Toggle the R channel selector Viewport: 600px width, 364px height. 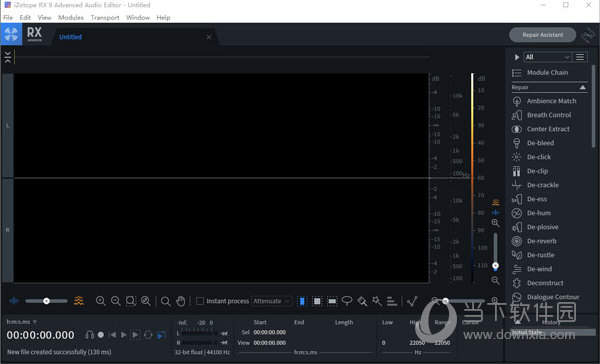coord(8,230)
